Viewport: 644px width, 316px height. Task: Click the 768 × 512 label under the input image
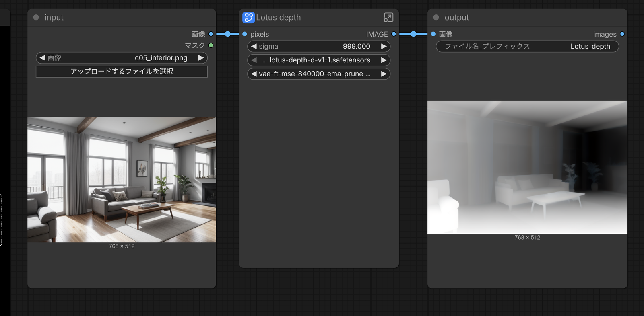122,246
